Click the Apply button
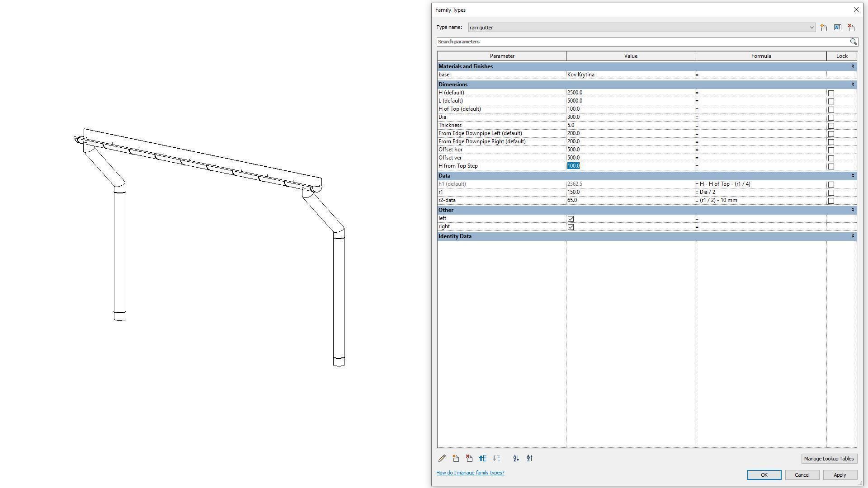This screenshot has height=488, width=868. pos(840,475)
